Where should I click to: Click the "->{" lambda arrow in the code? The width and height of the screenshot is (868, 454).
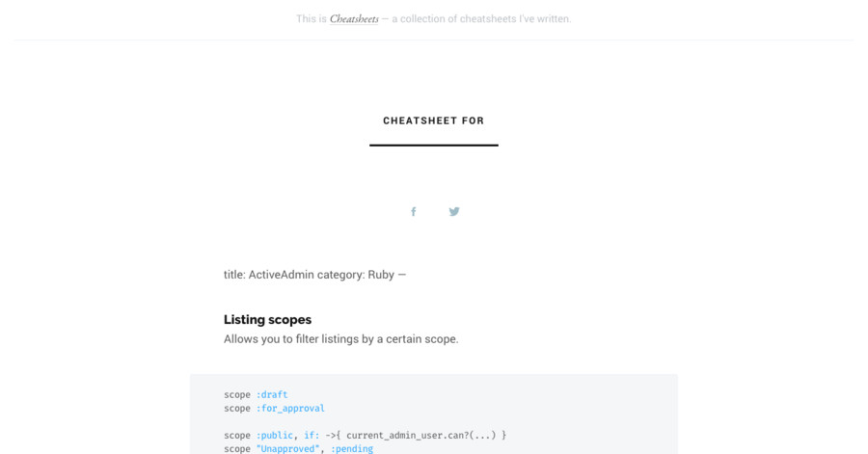(x=333, y=435)
